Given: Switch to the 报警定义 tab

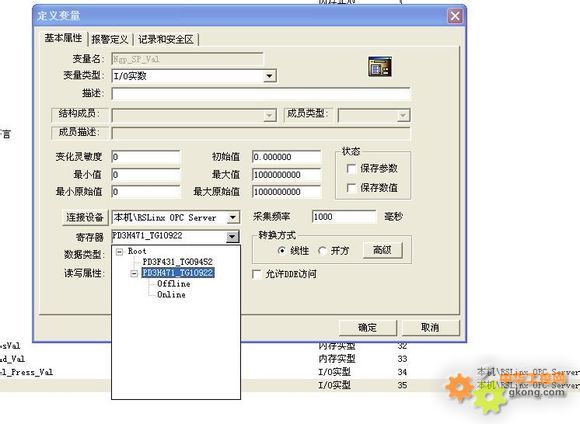Looking at the screenshot, I should [110, 39].
